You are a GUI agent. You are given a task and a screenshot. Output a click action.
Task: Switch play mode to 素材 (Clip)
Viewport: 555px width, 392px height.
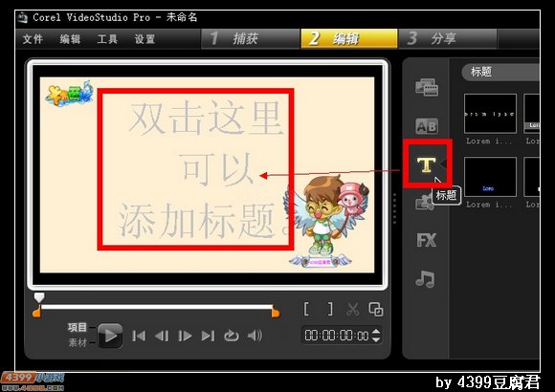click(x=78, y=342)
